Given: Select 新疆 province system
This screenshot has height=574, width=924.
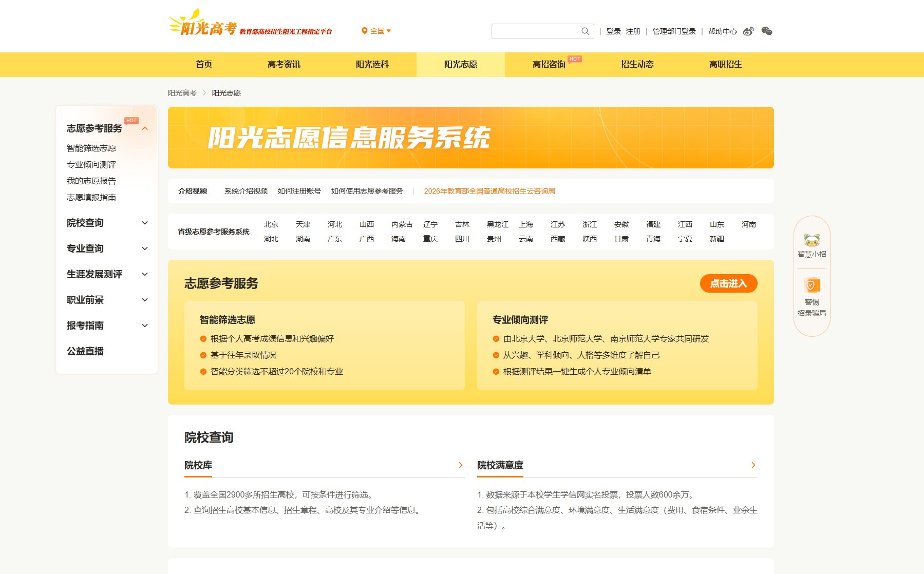Looking at the screenshot, I should (717, 239).
